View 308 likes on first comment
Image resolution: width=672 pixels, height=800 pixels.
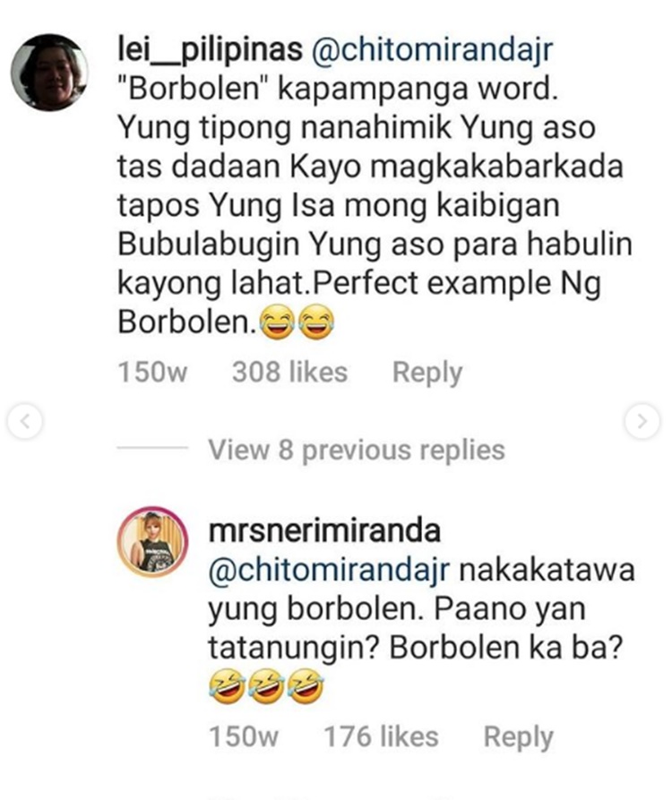[x=289, y=372]
